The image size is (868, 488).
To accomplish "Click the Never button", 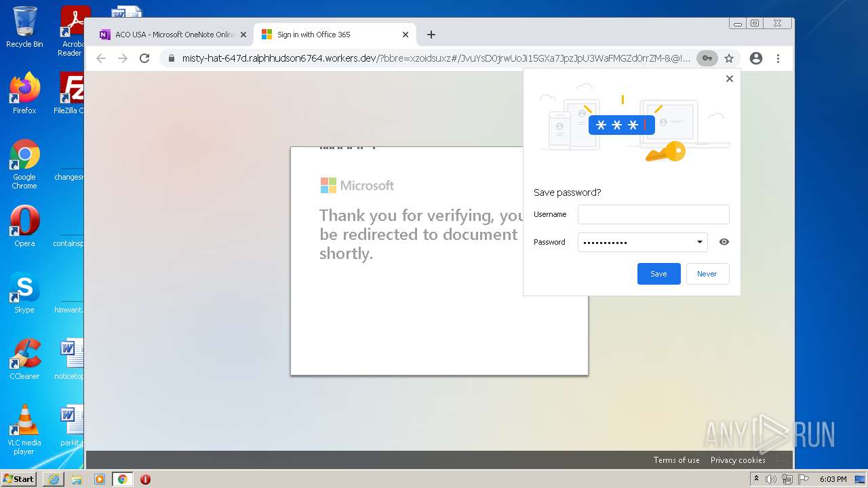I will point(707,274).
